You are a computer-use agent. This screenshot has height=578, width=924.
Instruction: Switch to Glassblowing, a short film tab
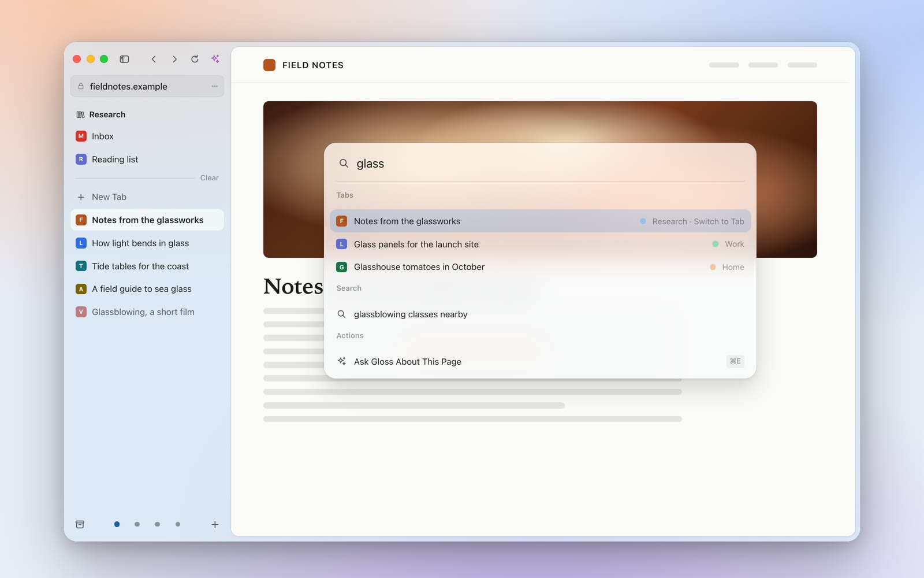coord(147,312)
